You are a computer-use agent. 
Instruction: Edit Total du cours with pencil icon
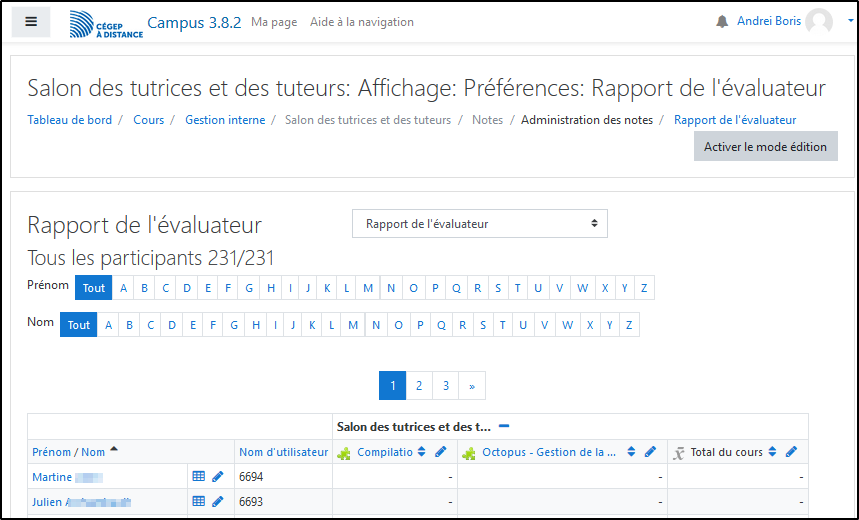tap(791, 452)
